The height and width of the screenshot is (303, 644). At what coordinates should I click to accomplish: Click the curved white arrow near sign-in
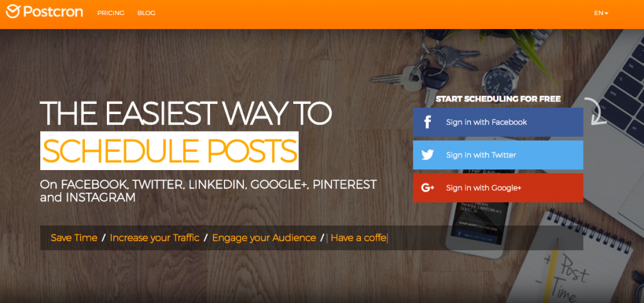[597, 111]
